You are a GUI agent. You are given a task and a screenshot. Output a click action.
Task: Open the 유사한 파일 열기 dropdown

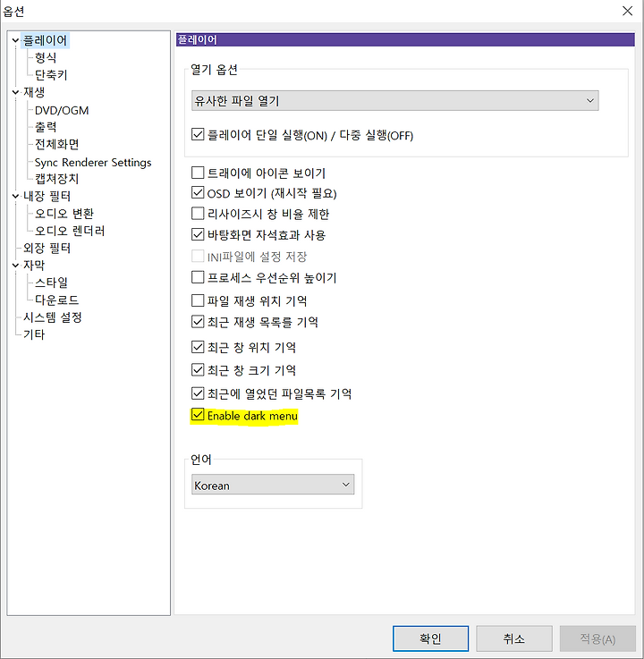pyautogui.click(x=394, y=100)
